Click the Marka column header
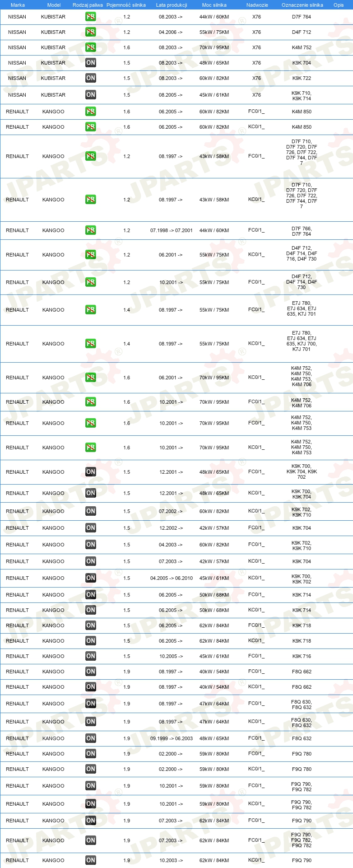353x868 pixels. coord(18,5)
